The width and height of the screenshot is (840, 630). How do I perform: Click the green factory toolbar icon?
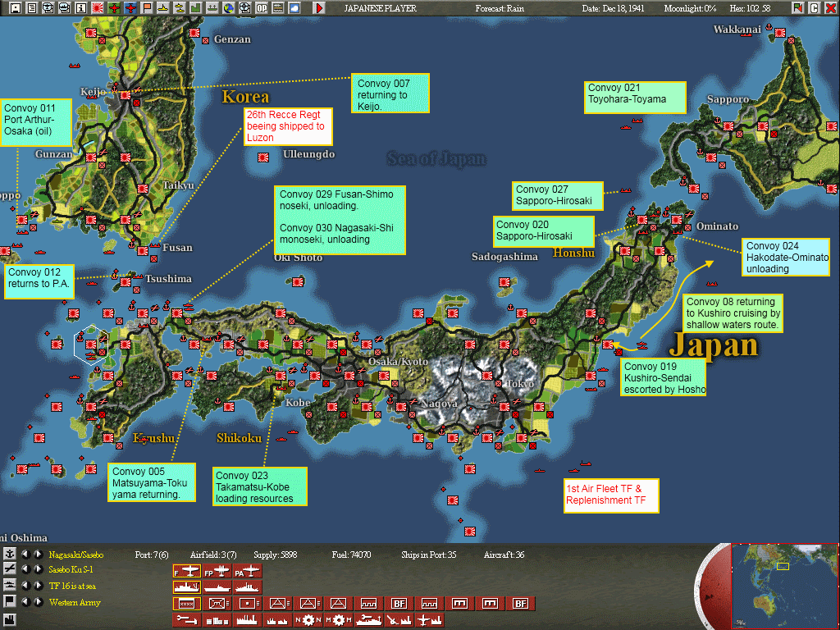(x=195, y=8)
